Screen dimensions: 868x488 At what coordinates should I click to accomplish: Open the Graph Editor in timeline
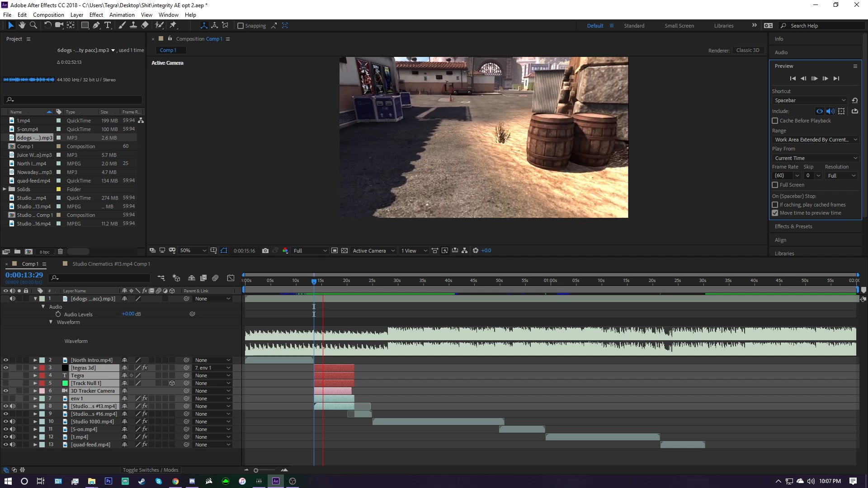click(x=231, y=278)
